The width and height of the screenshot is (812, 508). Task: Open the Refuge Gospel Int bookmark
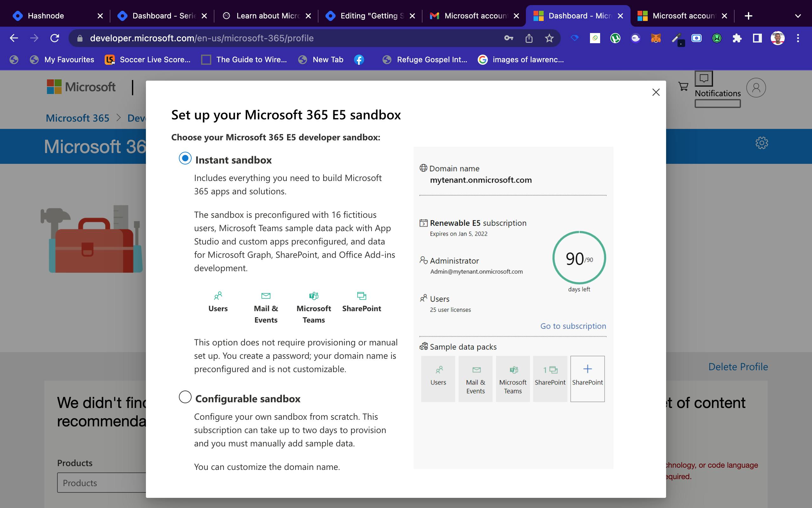pyautogui.click(x=425, y=59)
